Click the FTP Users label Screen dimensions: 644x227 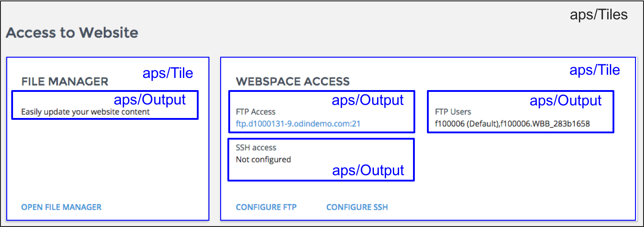coord(452,112)
